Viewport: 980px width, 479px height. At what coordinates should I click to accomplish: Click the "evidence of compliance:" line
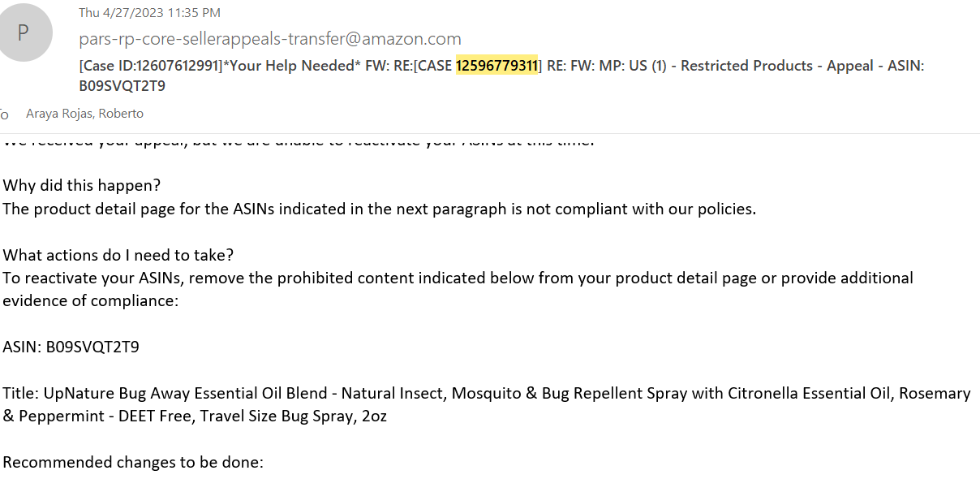pos(90,301)
